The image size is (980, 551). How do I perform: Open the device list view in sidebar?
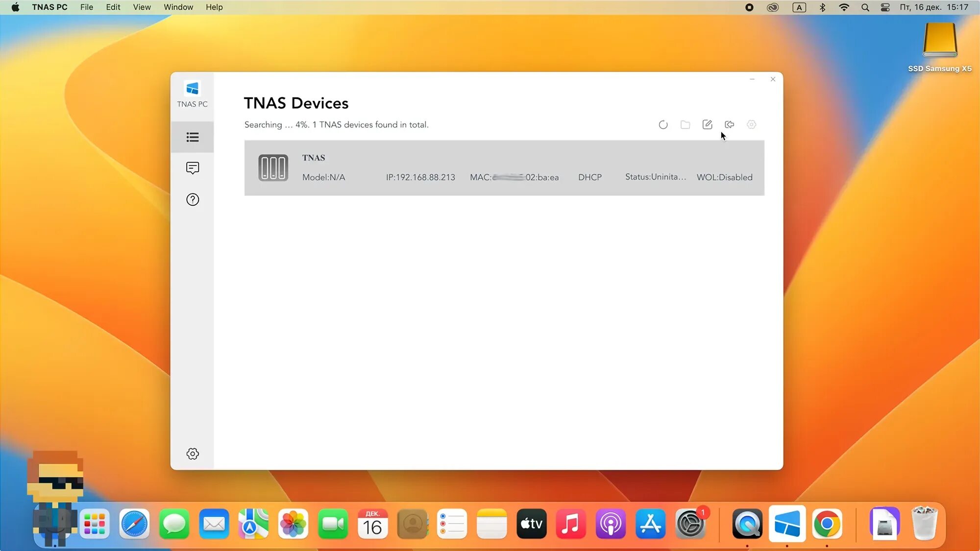193,137
